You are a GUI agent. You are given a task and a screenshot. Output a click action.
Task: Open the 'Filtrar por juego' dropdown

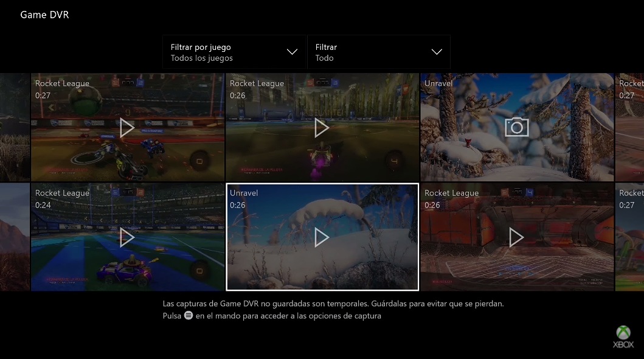pyautogui.click(x=235, y=52)
